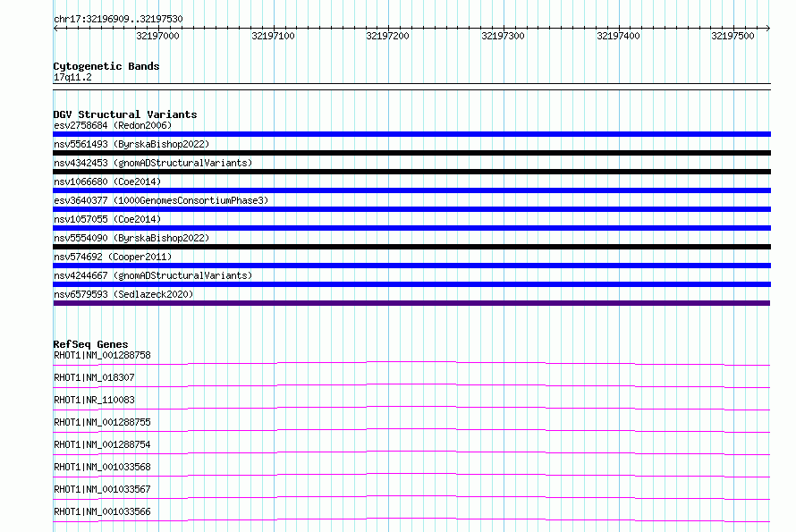This screenshot has width=796, height=532.
Task: Click magenta line under RHOT1|NM_001033568
Action: pos(411,475)
